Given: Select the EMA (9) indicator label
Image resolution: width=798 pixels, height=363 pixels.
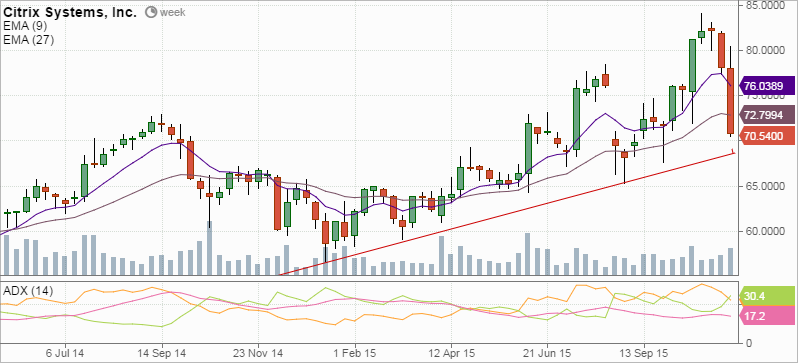Looking at the screenshot, I should [x=25, y=26].
